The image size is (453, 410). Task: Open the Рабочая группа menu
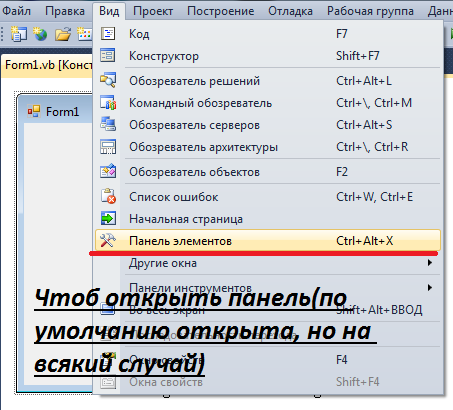tap(370, 11)
